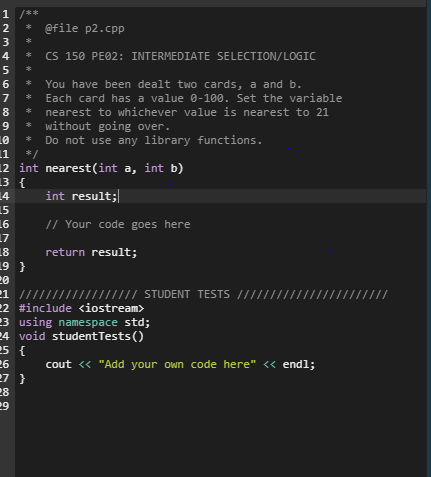
Task: Click the opening '/**' comment marker
Action: coord(29,14)
